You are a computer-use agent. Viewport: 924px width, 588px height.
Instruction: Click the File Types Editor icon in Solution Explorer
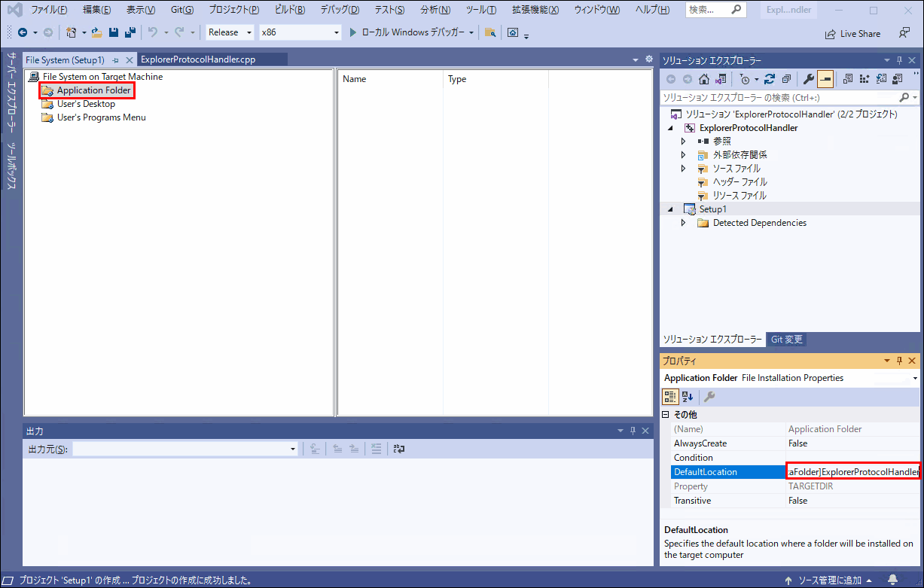881,79
